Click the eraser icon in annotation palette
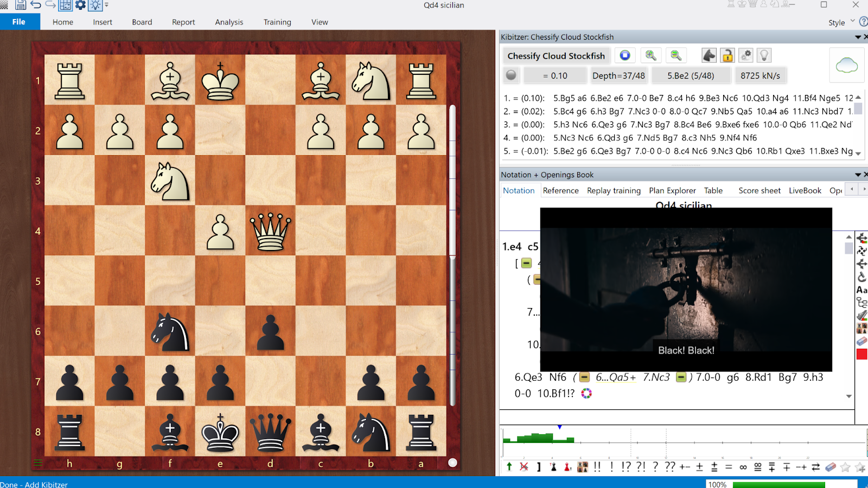868x488 pixels. (831, 466)
